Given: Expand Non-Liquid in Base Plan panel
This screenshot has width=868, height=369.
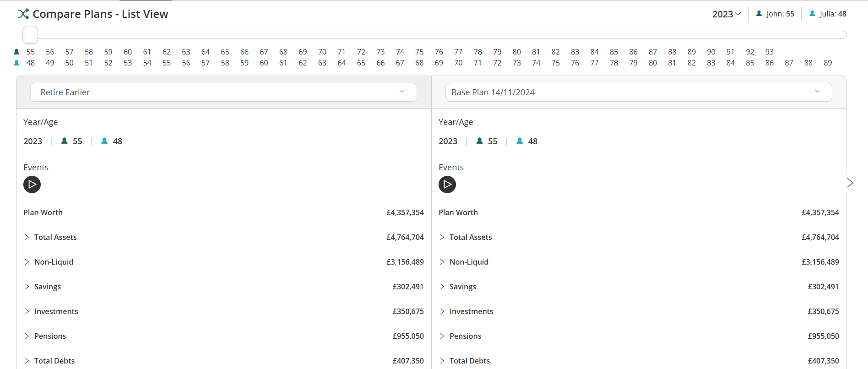Looking at the screenshot, I should coord(442,262).
